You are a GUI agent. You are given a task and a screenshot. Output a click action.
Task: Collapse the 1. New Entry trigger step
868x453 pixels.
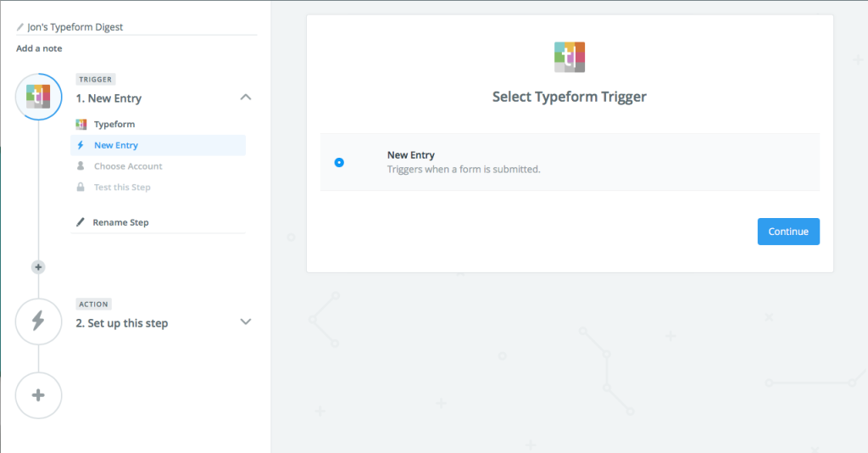point(246,98)
